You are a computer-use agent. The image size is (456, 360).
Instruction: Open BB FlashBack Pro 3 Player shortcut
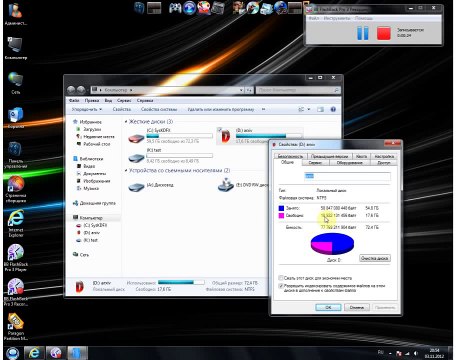click(15, 258)
